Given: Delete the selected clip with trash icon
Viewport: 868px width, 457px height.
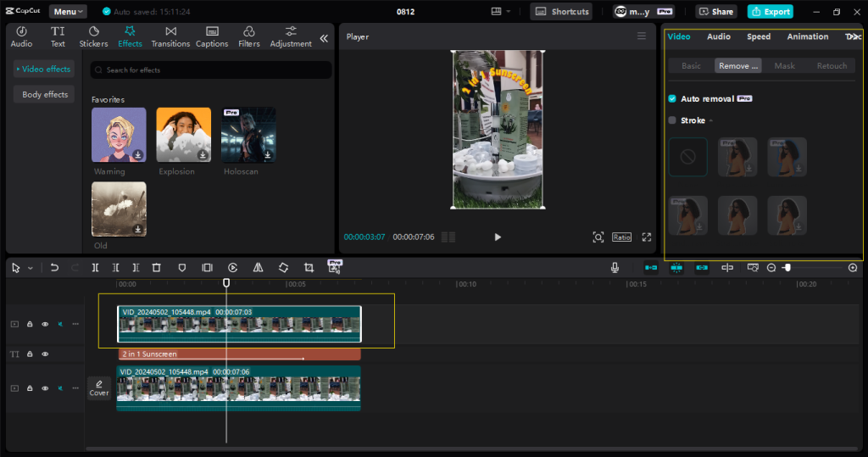Looking at the screenshot, I should tap(157, 268).
